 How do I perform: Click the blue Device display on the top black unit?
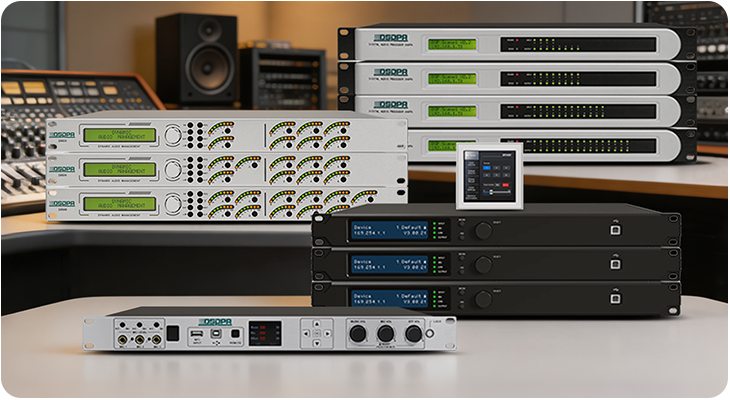click(x=390, y=230)
